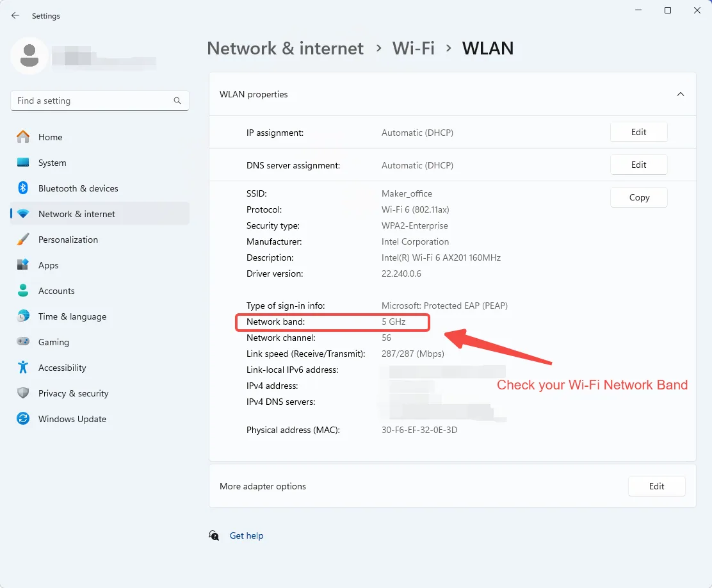Select the Personalization paintbrush icon
This screenshot has height=588, width=712.
(22, 240)
